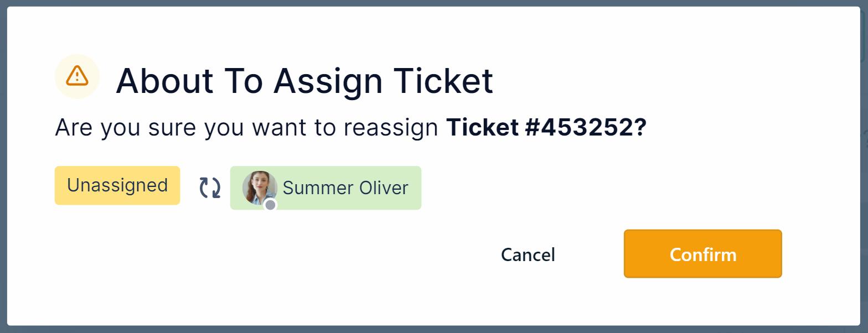Click the new assignee's profile picture
The image size is (868, 333).
[259, 186]
